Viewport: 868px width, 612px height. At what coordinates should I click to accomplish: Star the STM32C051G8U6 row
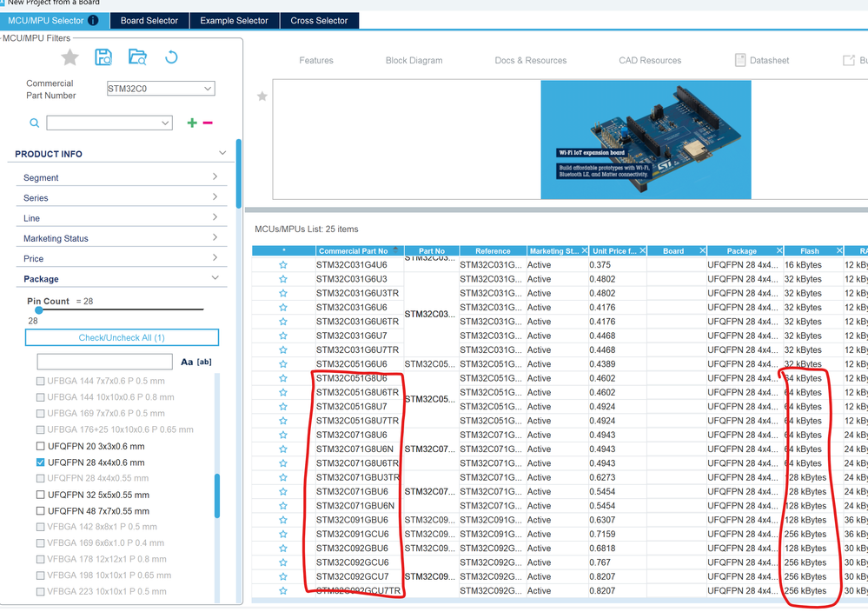[x=283, y=378]
